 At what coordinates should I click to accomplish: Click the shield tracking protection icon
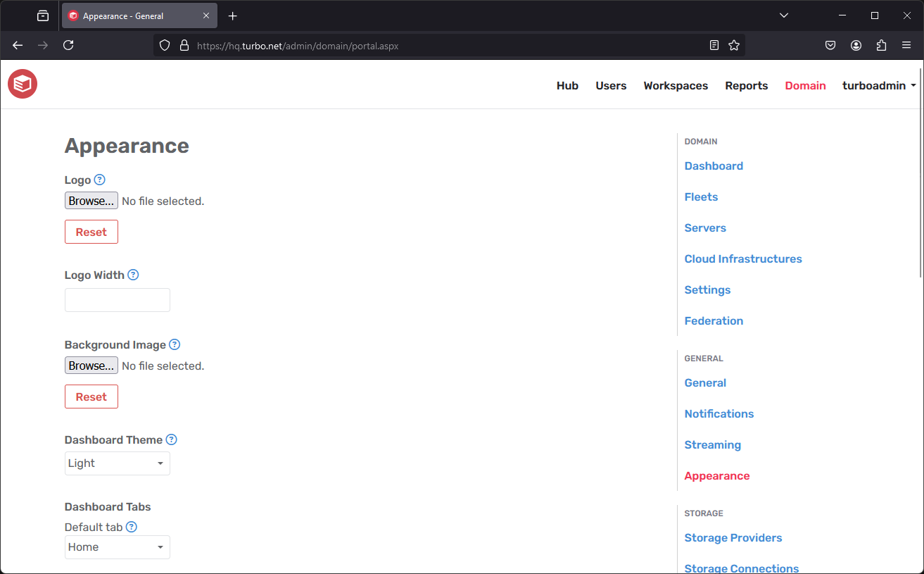[x=164, y=44]
